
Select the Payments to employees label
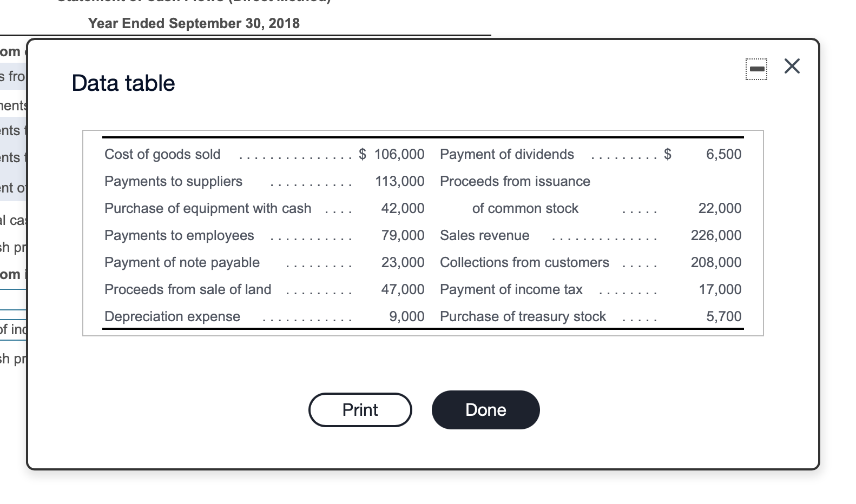[x=179, y=235]
